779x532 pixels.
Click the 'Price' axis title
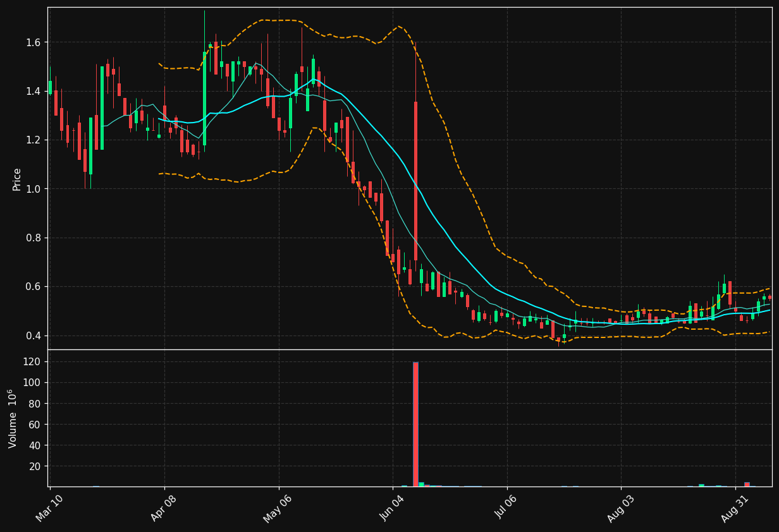17,179
